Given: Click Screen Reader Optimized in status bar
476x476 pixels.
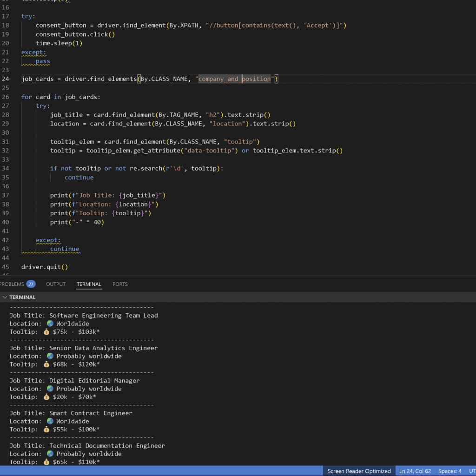Looking at the screenshot, I should [x=359, y=471].
